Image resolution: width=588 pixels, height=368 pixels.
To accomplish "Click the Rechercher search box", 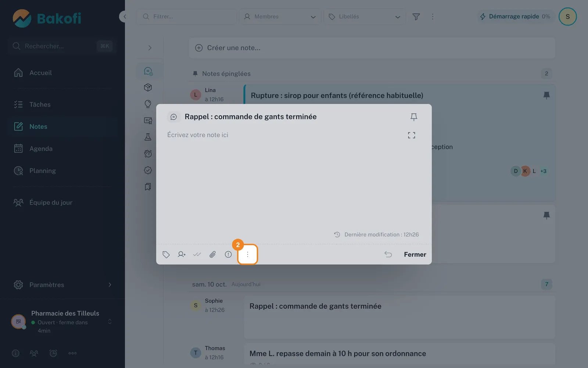I will tap(62, 46).
